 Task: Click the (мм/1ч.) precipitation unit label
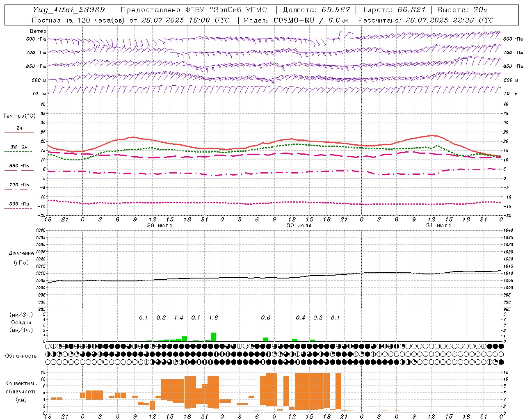pos(21,330)
